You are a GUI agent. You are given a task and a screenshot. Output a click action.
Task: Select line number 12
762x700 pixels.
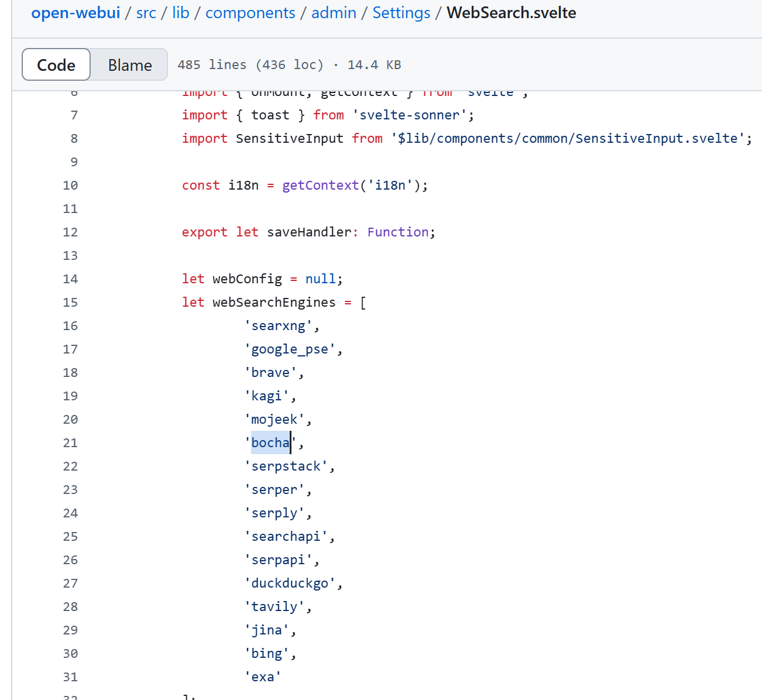tap(70, 232)
